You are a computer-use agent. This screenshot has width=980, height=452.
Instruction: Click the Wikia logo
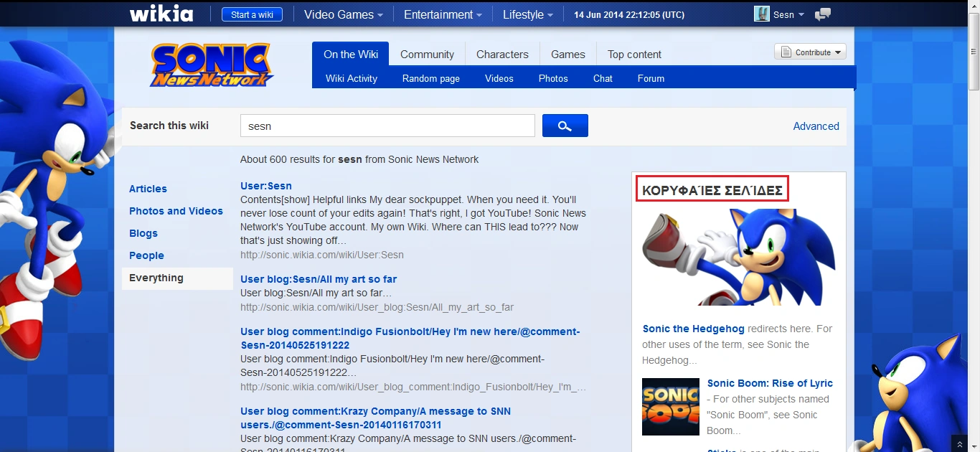[161, 14]
